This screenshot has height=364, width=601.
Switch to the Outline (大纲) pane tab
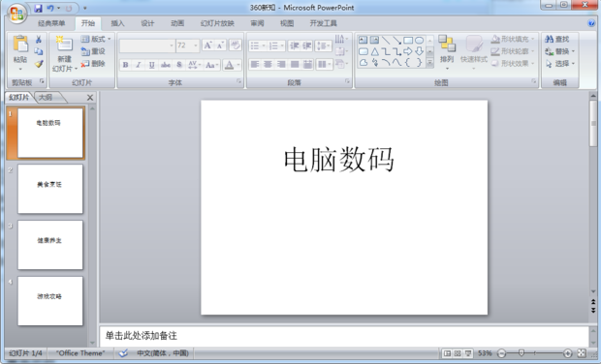click(46, 98)
